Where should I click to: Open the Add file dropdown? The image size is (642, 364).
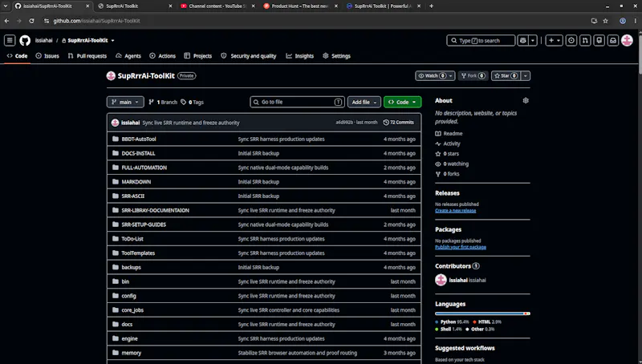(364, 102)
